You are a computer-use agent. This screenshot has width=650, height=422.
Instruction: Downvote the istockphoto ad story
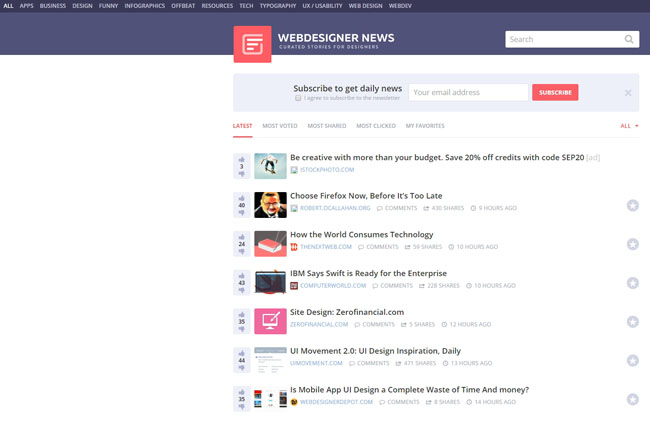pos(242,174)
